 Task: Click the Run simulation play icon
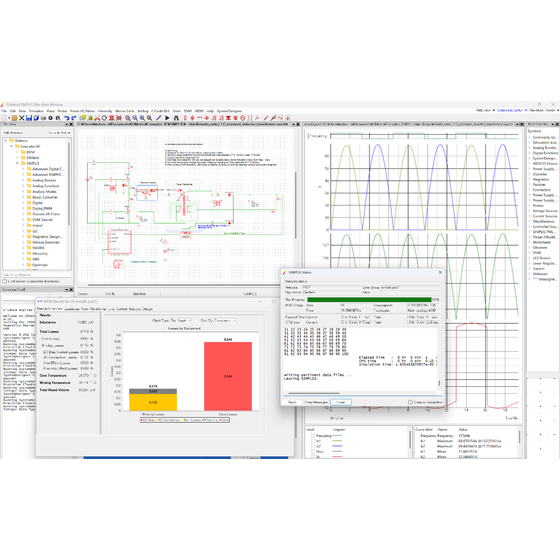click(167, 118)
